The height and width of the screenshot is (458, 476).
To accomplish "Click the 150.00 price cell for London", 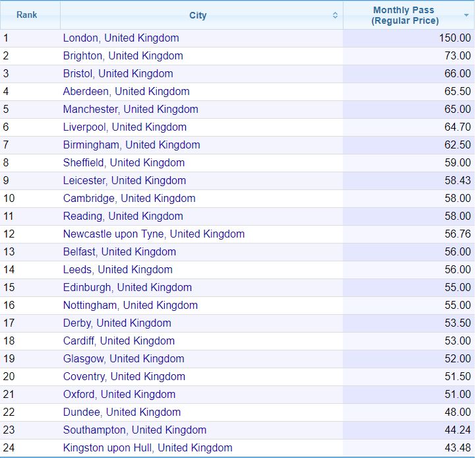I will pos(409,38).
